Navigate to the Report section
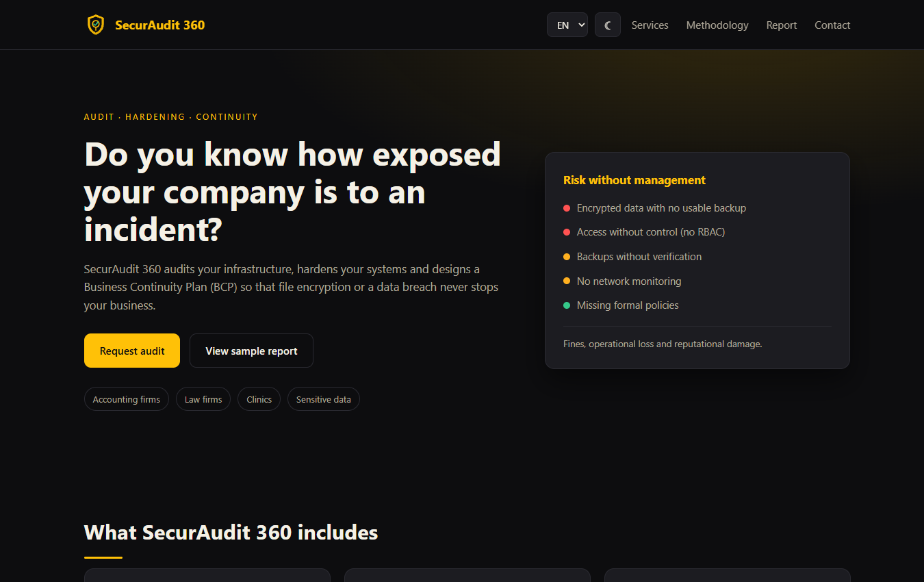This screenshot has height=582, width=924. (x=782, y=25)
